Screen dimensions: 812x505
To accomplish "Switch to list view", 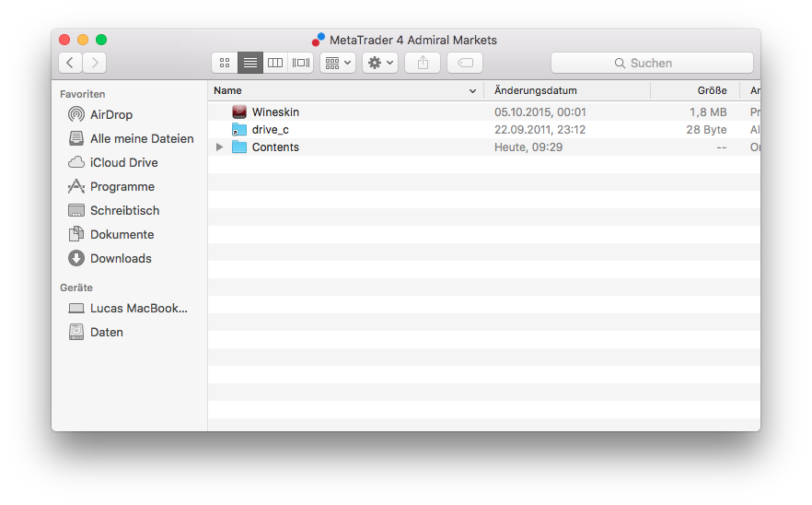I will click(x=250, y=63).
